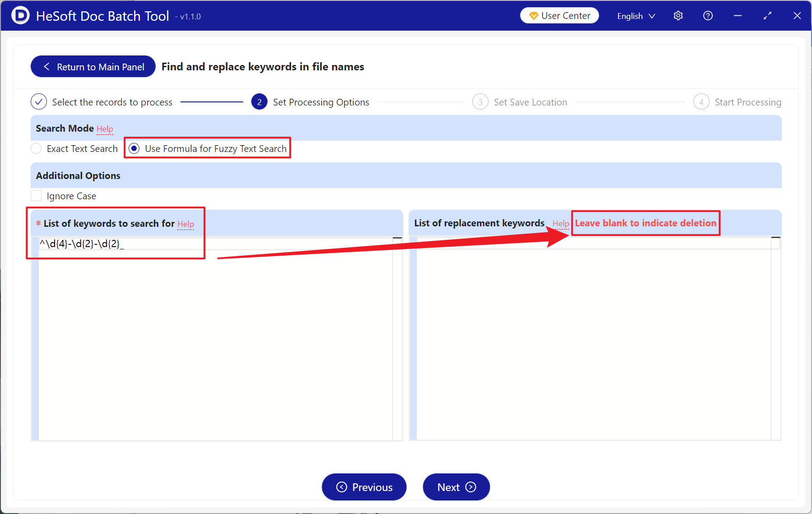Image resolution: width=812 pixels, height=514 pixels.
Task: Click the HeSoft logo icon
Action: click(20, 15)
